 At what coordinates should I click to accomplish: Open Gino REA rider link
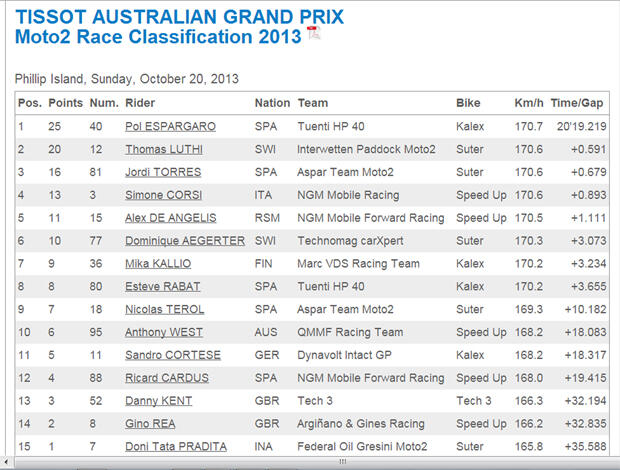pyautogui.click(x=150, y=424)
